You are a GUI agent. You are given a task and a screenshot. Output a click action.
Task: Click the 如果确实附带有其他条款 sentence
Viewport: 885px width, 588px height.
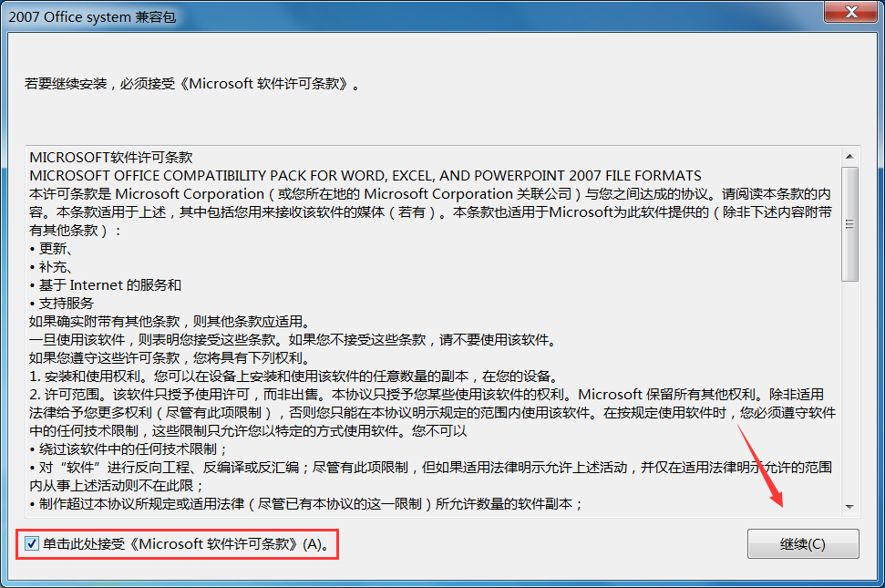pos(170,322)
